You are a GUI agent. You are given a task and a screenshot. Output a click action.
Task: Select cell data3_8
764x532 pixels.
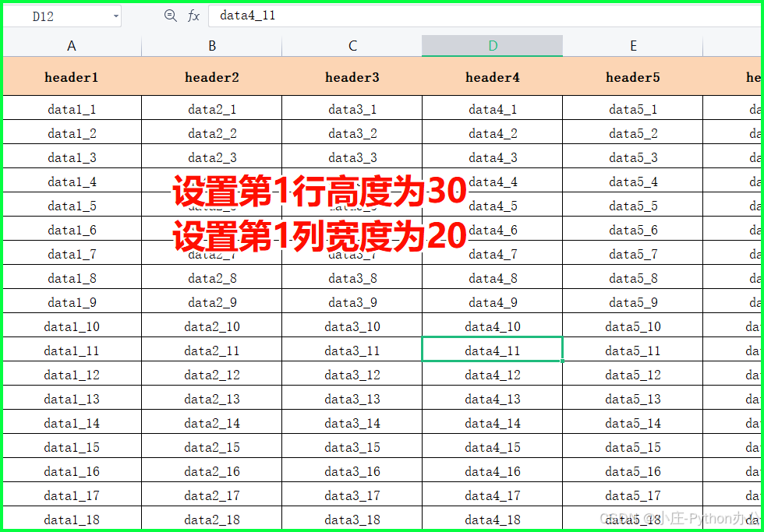coord(352,277)
